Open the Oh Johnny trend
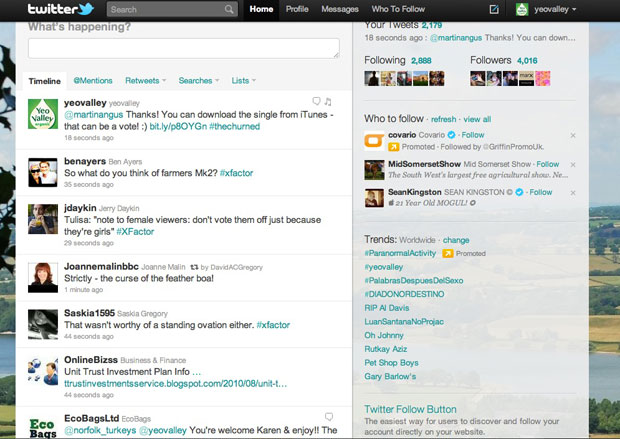The image size is (620, 439). pyautogui.click(x=384, y=335)
